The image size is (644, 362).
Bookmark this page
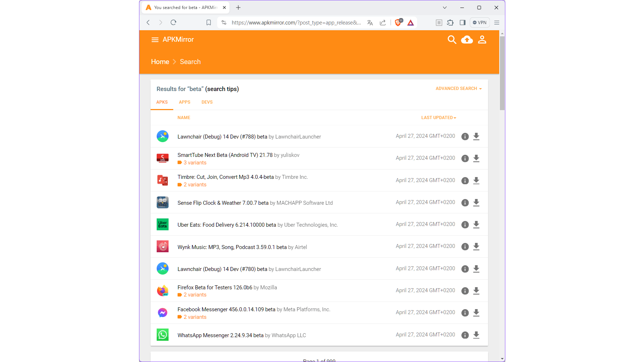click(x=209, y=22)
